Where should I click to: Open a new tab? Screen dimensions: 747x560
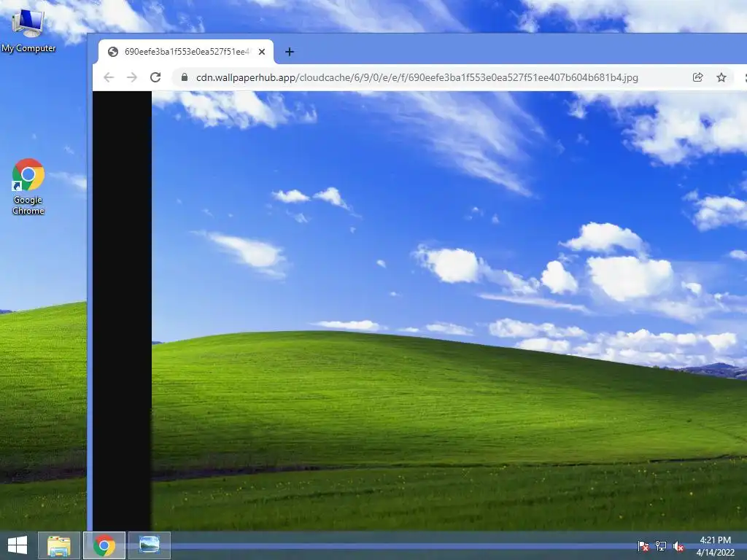(289, 52)
